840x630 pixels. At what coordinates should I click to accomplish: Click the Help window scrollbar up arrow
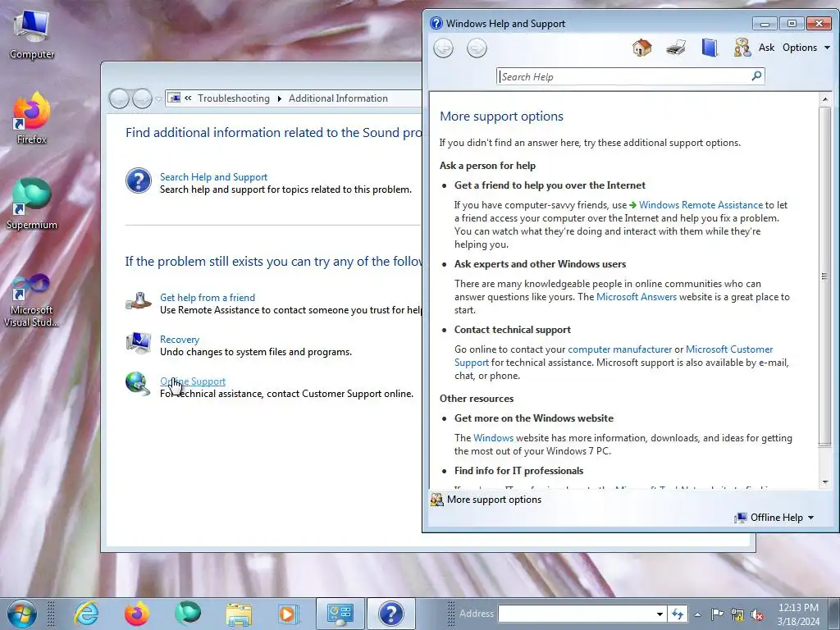point(825,99)
